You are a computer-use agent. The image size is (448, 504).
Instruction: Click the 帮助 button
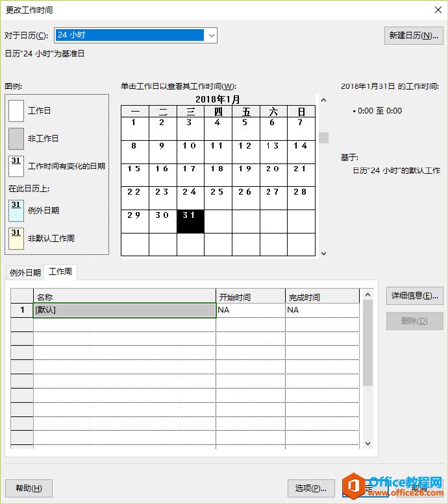tap(29, 488)
